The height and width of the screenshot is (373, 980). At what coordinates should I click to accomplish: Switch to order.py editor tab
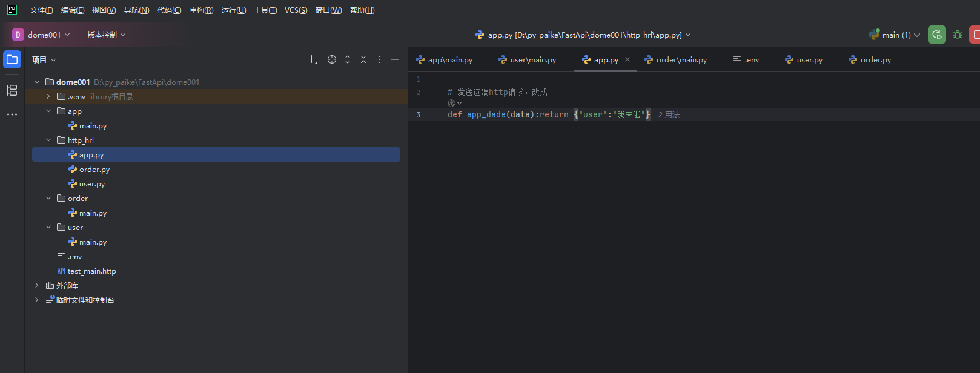click(x=870, y=59)
